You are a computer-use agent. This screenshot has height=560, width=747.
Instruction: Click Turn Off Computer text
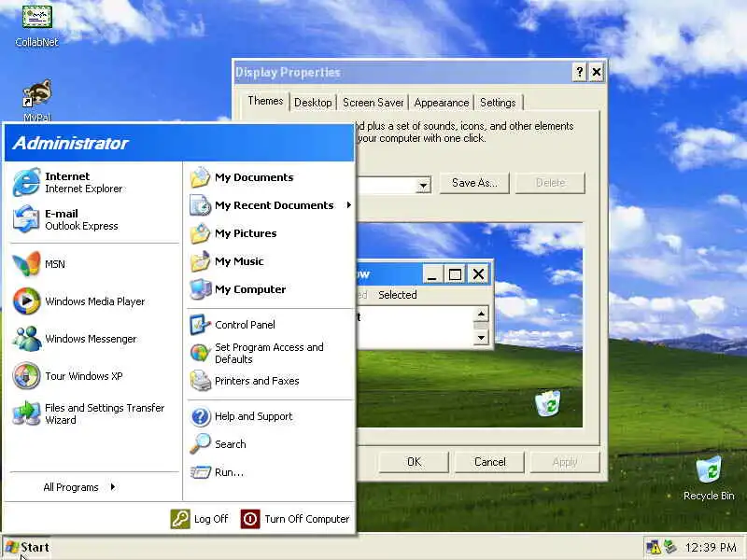pyautogui.click(x=307, y=519)
